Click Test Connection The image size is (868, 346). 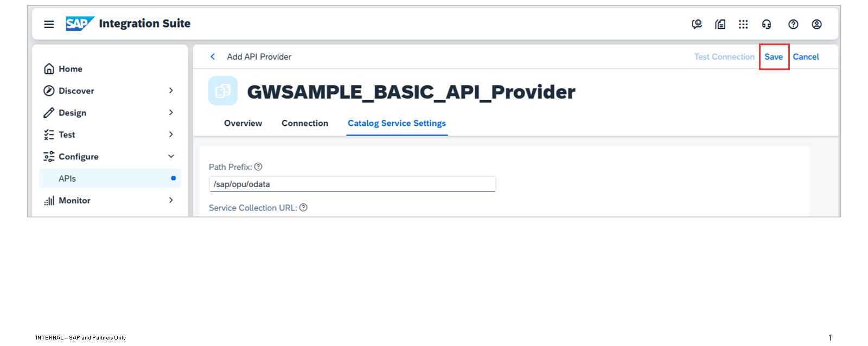coord(724,56)
